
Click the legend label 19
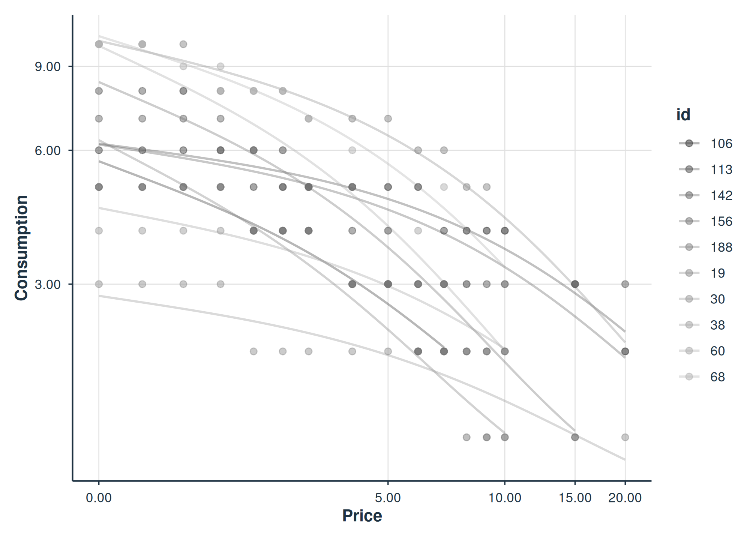click(x=717, y=273)
